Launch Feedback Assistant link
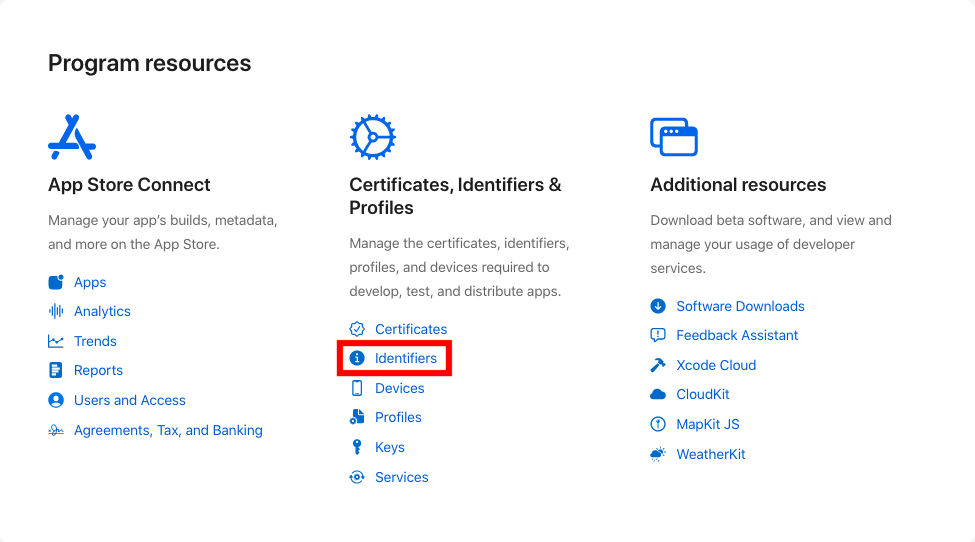This screenshot has height=542, width=975. click(x=737, y=336)
